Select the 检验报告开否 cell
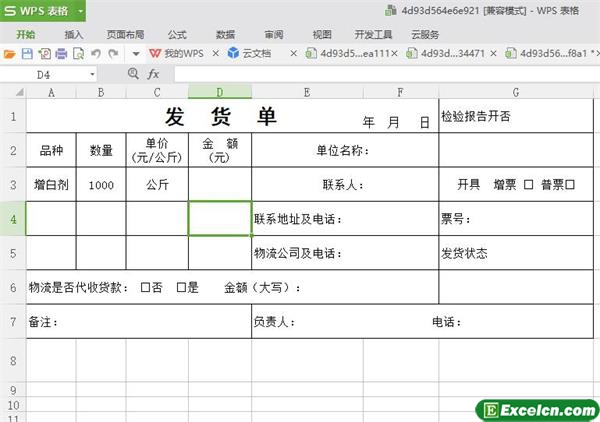This screenshot has height=422, width=600. tap(516, 116)
